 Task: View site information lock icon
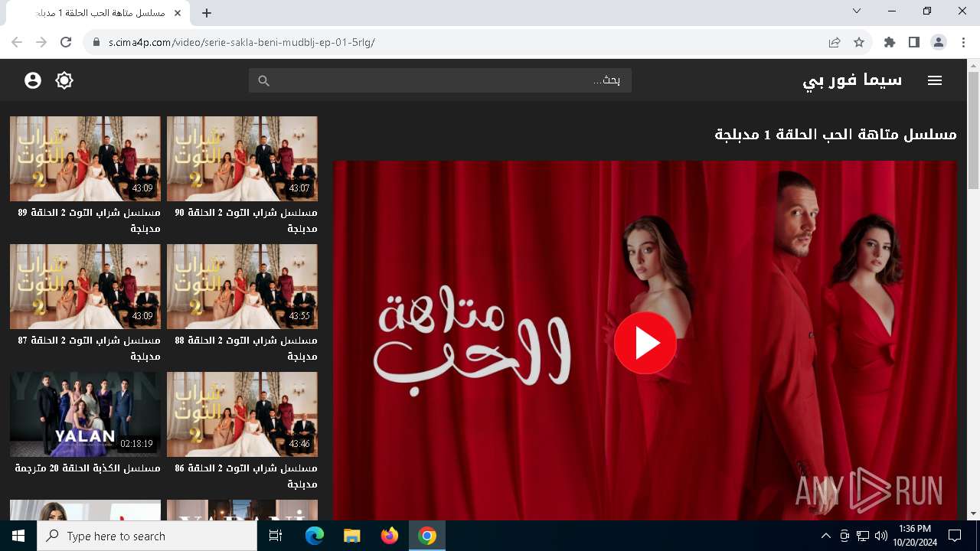pos(96,43)
